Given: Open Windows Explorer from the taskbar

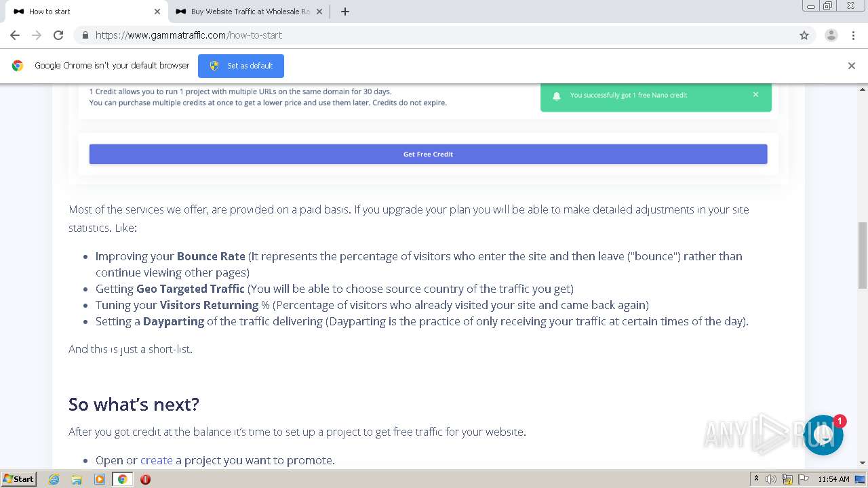Looking at the screenshot, I should click(77, 479).
